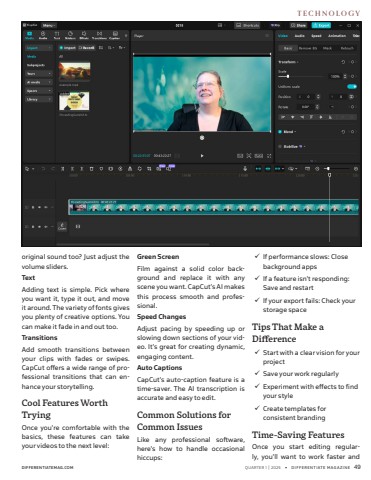This screenshot has width=371, height=480.
Task: Enable the Stabilize checkbox
Action: (x=280, y=146)
